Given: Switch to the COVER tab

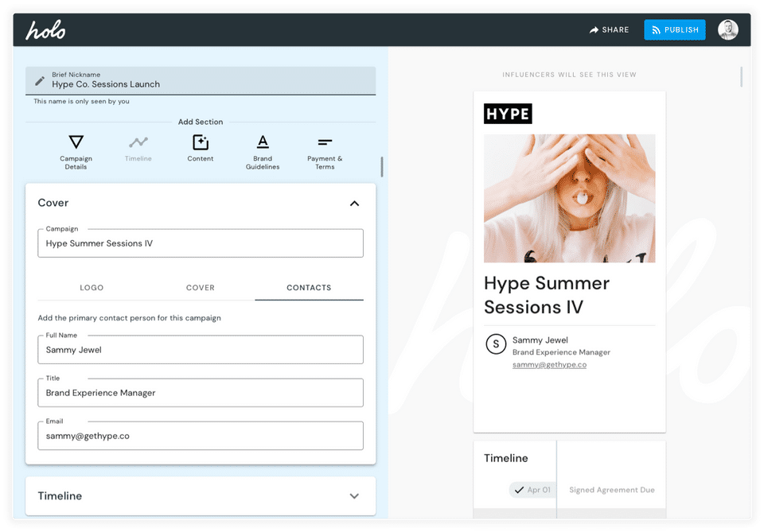Looking at the screenshot, I should [x=201, y=288].
